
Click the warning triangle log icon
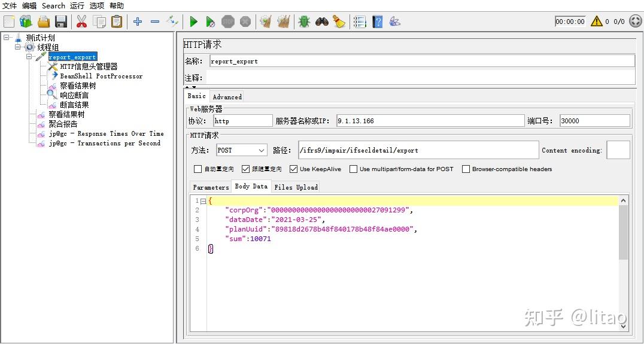(x=596, y=22)
